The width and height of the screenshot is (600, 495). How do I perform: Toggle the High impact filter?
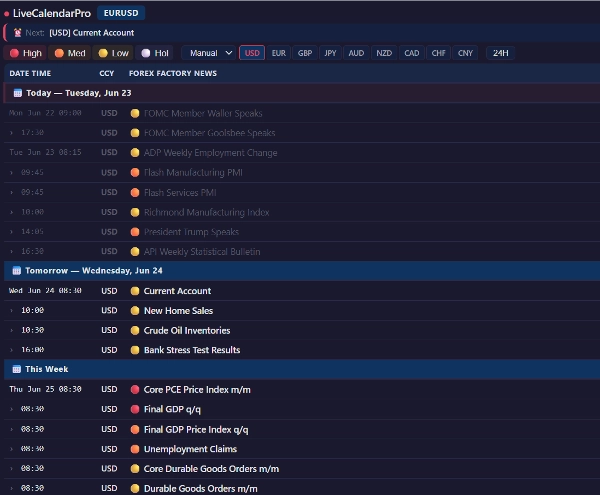26,53
